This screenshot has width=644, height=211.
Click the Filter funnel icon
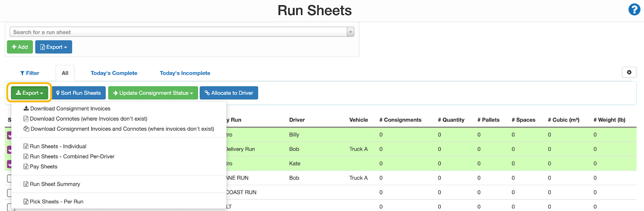pos(23,73)
